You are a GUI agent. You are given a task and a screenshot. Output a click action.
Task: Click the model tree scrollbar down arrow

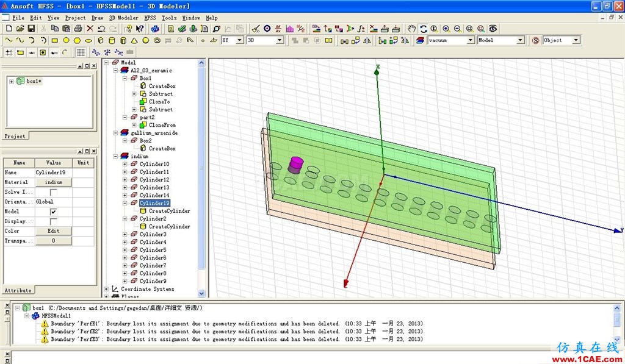point(201,293)
